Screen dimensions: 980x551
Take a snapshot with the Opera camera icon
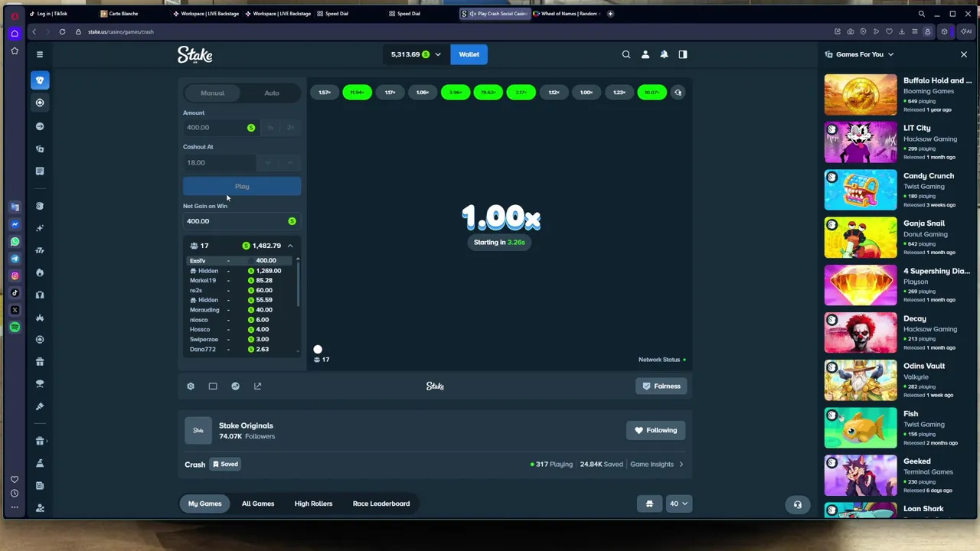[x=850, y=31]
